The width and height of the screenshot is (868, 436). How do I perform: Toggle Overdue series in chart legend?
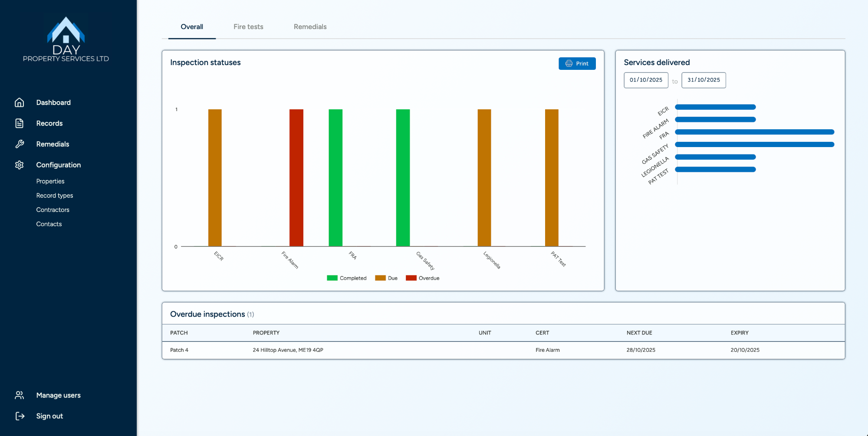(x=423, y=278)
